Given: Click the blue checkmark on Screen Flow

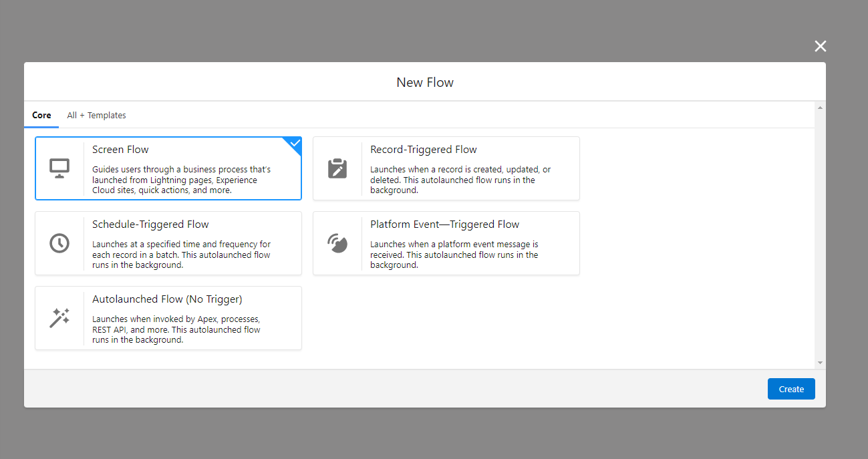Looking at the screenshot, I should pyautogui.click(x=294, y=142).
